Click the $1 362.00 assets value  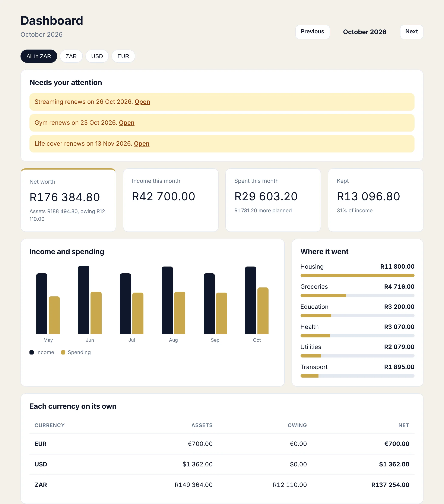[x=197, y=464]
